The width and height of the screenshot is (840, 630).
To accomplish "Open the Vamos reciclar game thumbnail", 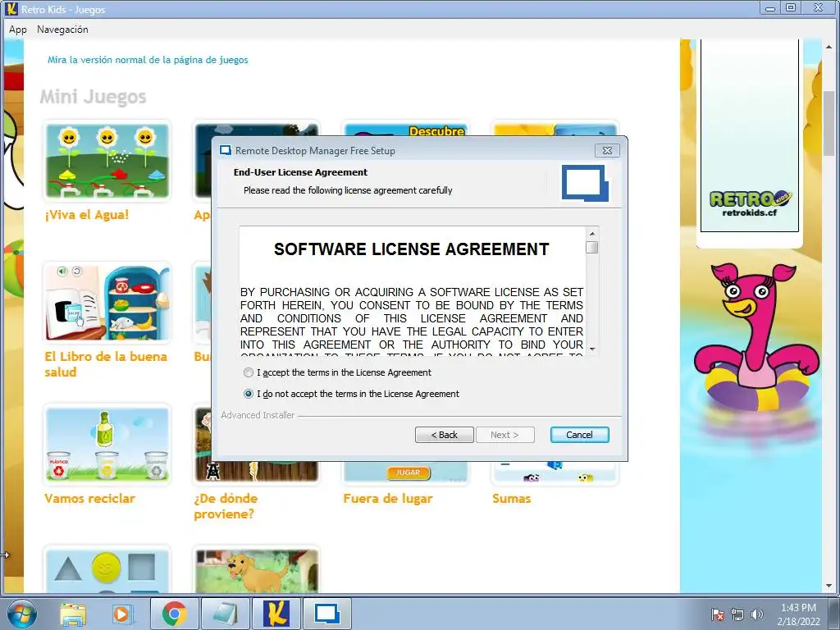I will pos(107,444).
